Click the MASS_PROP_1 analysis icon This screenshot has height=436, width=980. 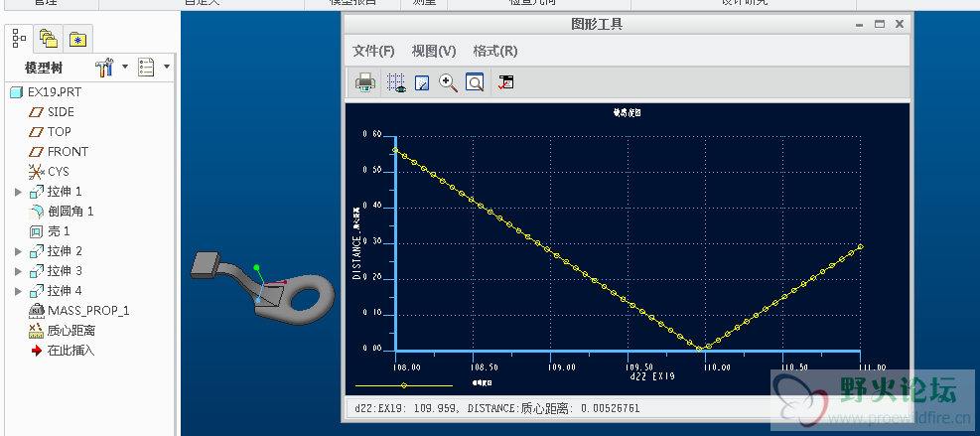click(x=37, y=311)
